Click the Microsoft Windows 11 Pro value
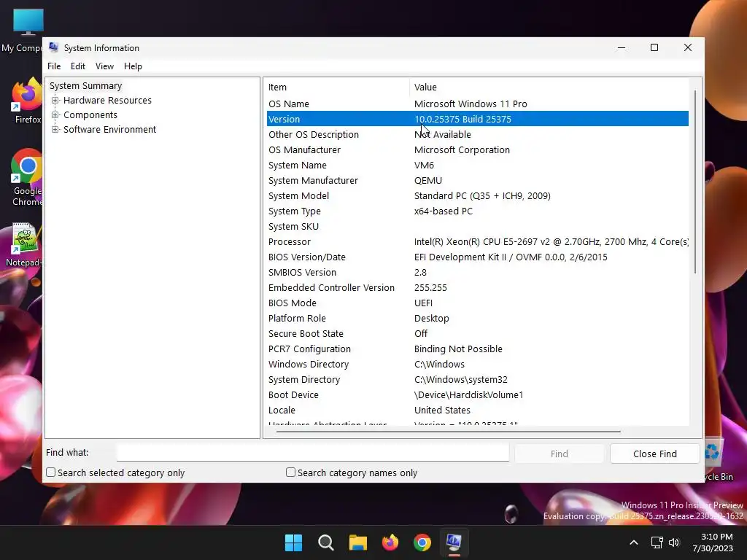The width and height of the screenshot is (747, 560). [471, 104]
